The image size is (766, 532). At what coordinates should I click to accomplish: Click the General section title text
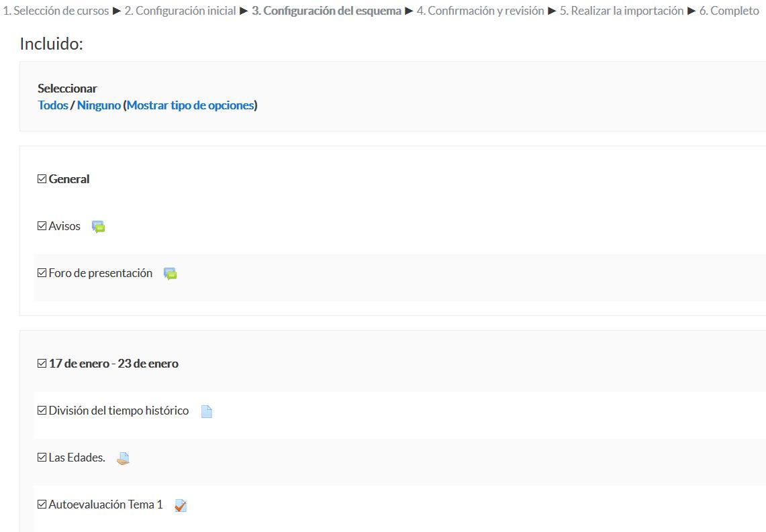[69, 179]
